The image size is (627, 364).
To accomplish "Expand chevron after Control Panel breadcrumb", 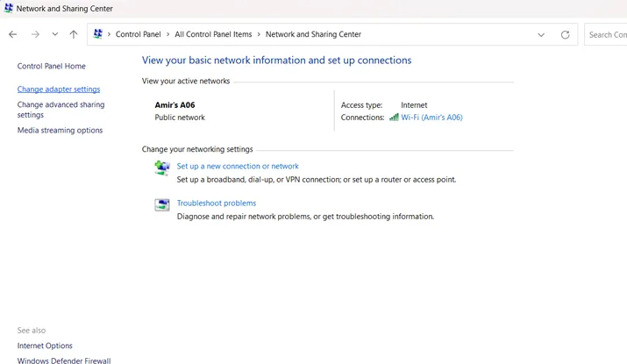I will [x=168, y=34].
